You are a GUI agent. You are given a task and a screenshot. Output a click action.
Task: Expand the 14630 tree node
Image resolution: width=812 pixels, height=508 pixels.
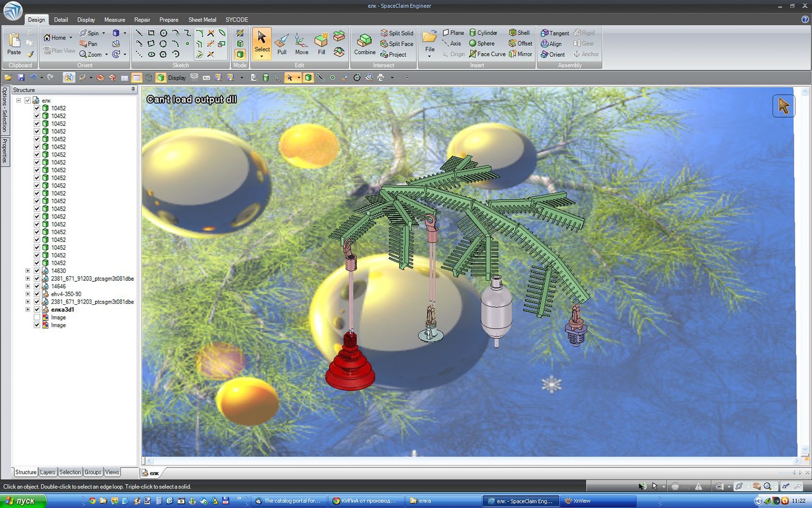click(x=28, y=271)
